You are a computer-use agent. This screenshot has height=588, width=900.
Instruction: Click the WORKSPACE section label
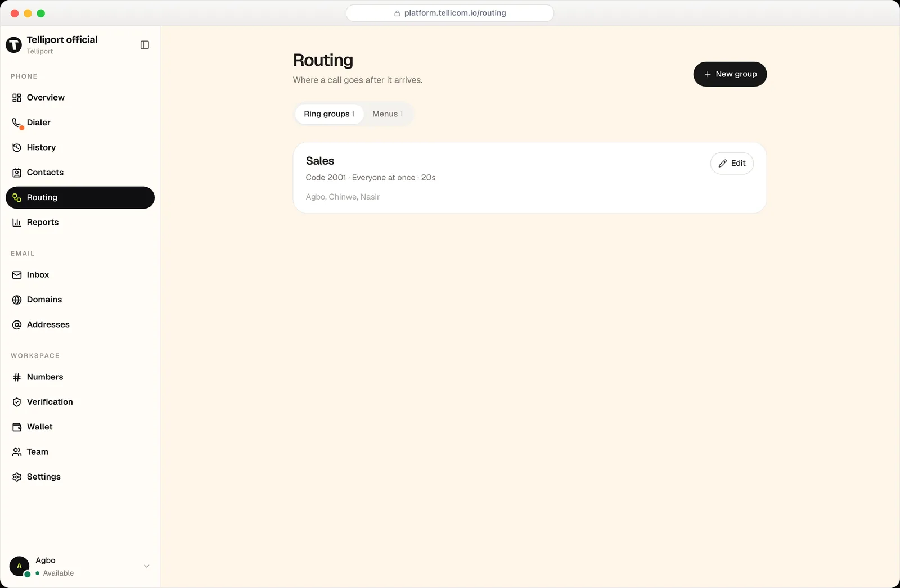[x=35, y=356]
